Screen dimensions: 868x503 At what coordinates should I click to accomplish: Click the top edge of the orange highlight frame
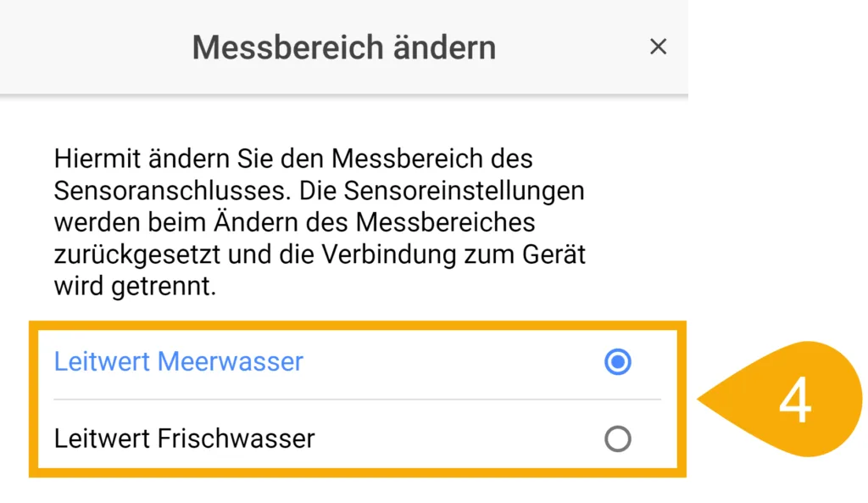tap(356, 325)
